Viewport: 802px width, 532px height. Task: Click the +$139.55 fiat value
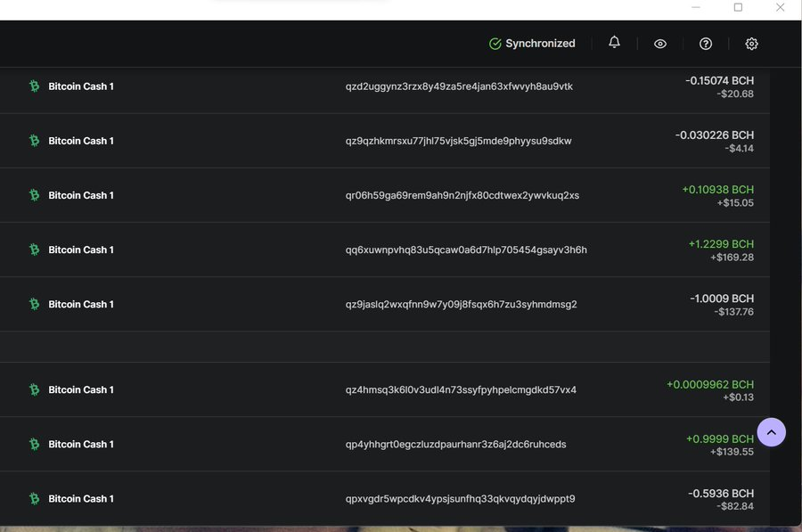click(732, 452)
